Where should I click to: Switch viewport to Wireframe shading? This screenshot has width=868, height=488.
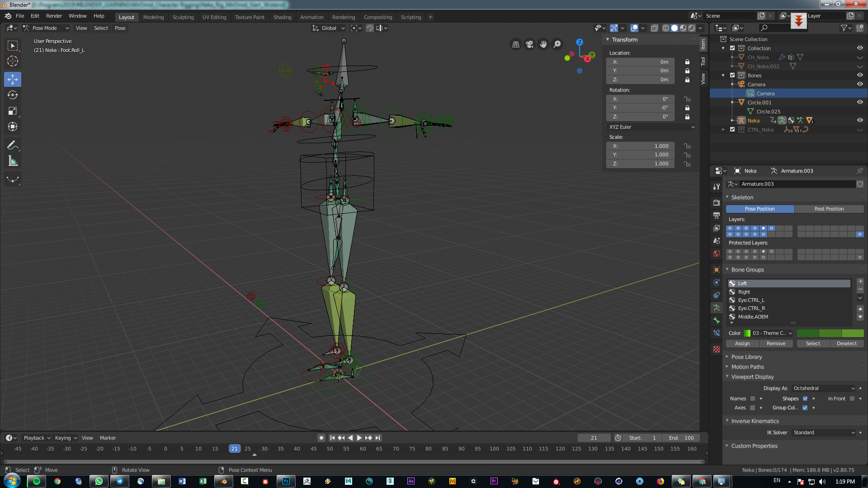click(x=665, y=28)
